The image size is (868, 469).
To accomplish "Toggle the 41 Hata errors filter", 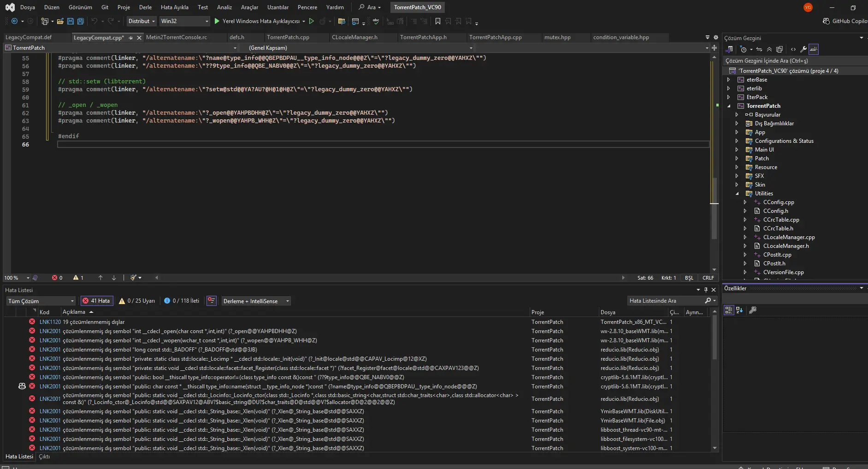I will click(96, 301).
